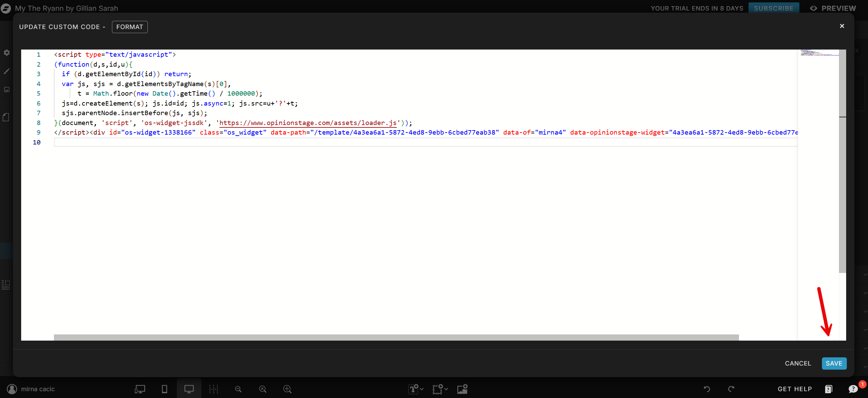Click the zoom in magnifier

287,389
